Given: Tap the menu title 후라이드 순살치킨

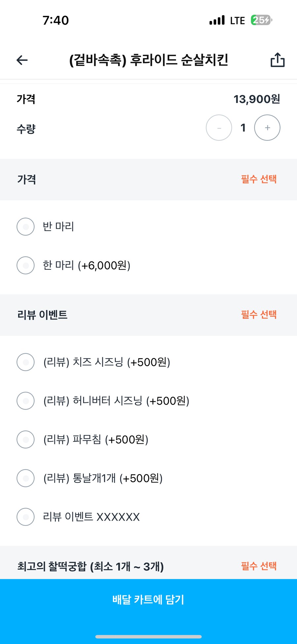Looking at the screenshot, I should (148, 60).
